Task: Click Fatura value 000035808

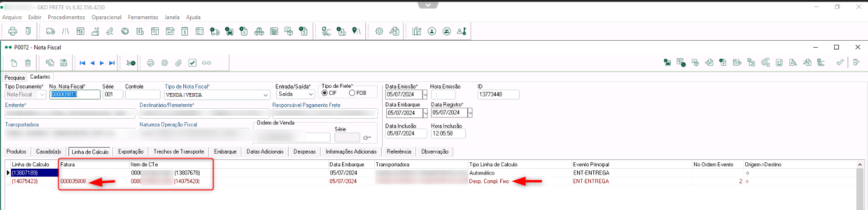Action: [x=73, y=181]
